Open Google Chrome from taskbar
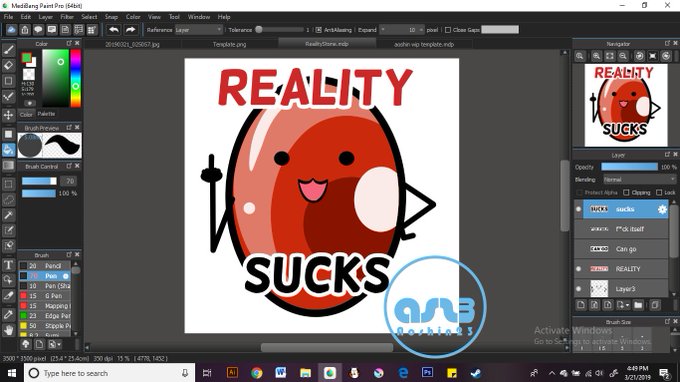 click(x=256, y=373)
